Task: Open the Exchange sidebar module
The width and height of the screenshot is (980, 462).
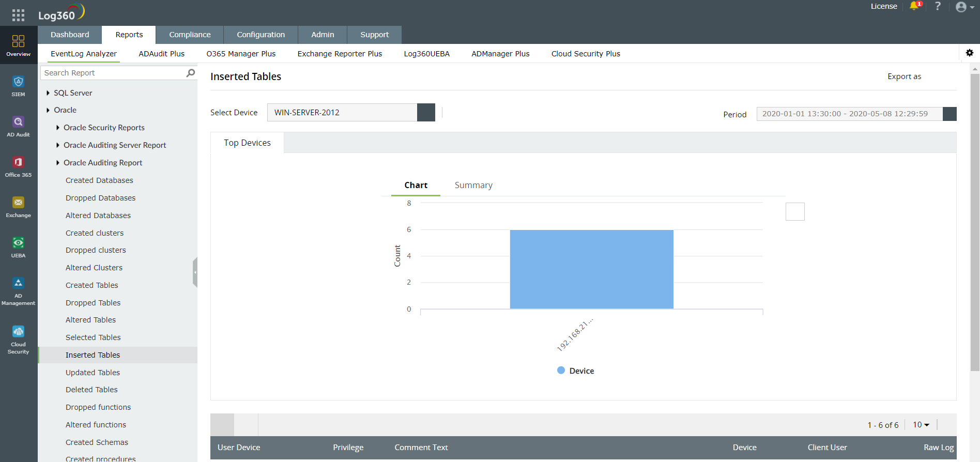Action: click(19, 207)
